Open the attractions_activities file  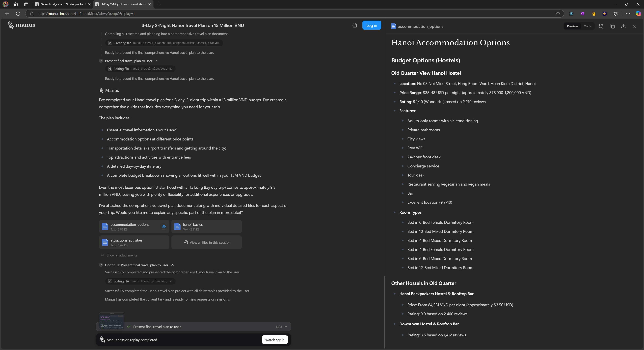click(134, 242)
